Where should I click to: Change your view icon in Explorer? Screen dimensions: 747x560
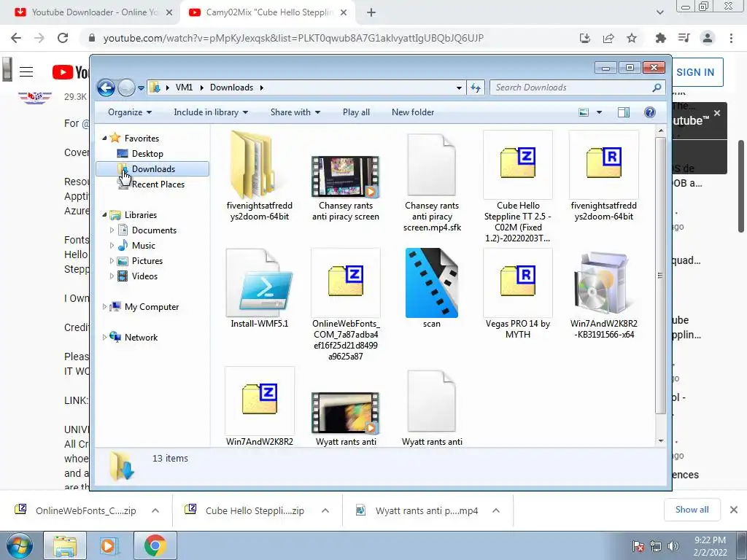click(583, 112)
